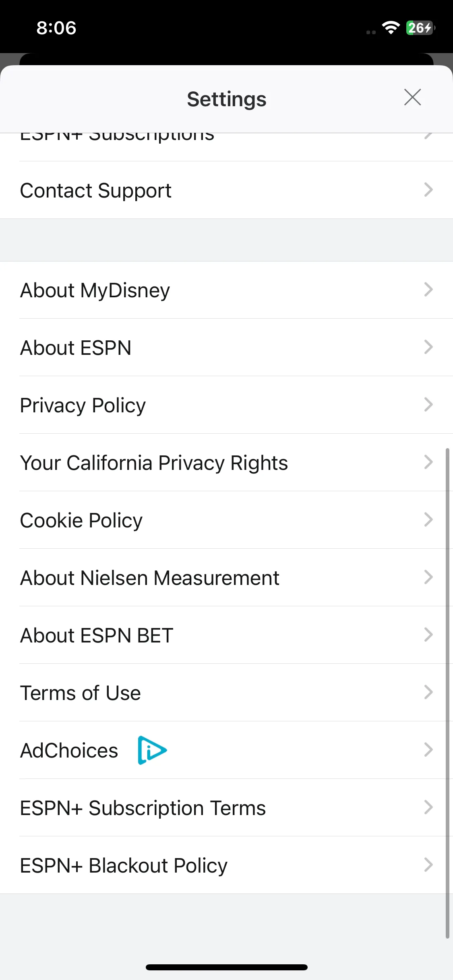Tap the chevron beside About Nielsen Measurement
453x980 pixels.
[x=428, y=577]
